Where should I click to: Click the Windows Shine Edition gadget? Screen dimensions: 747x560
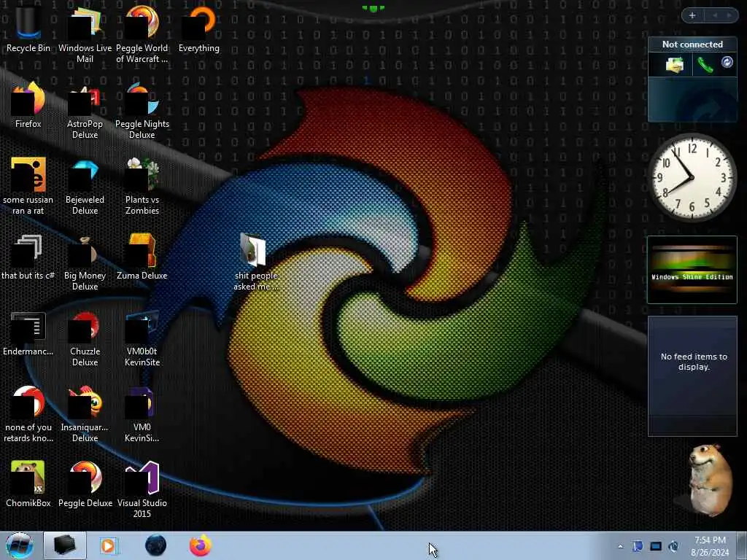point(692,270)
